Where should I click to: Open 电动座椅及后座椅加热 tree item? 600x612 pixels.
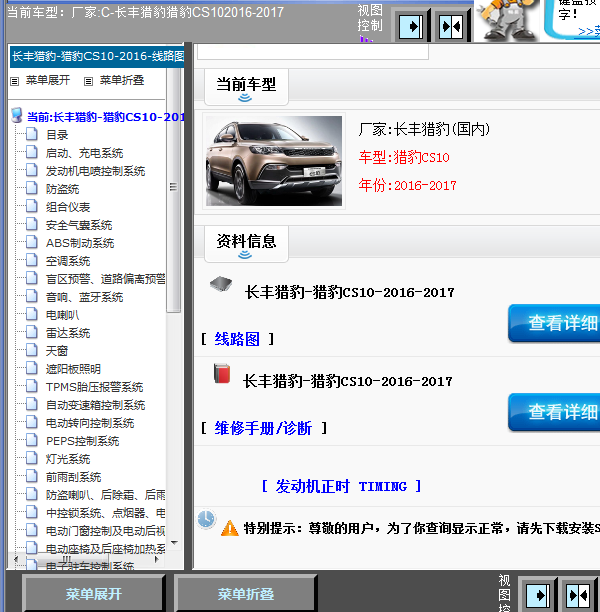click(105, 549)
